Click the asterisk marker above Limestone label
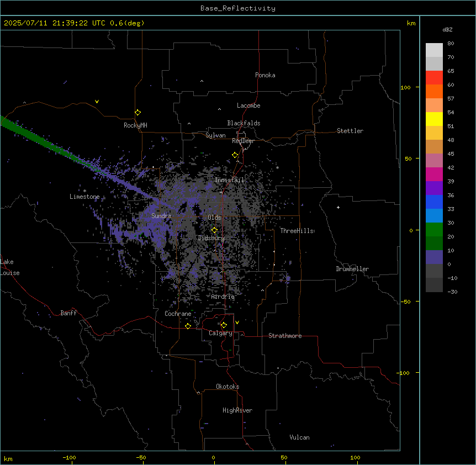476x465 pixels. (84, 191)
